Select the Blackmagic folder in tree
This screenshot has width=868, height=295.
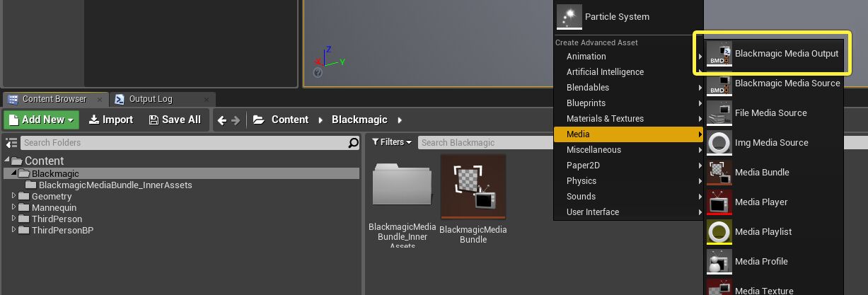[183, 173]
